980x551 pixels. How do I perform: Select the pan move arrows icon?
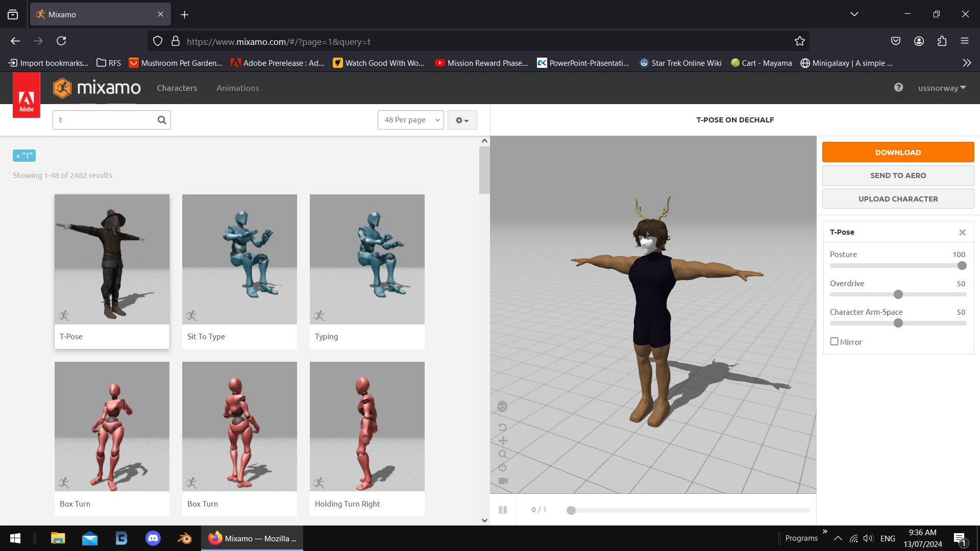pos(502,441)
